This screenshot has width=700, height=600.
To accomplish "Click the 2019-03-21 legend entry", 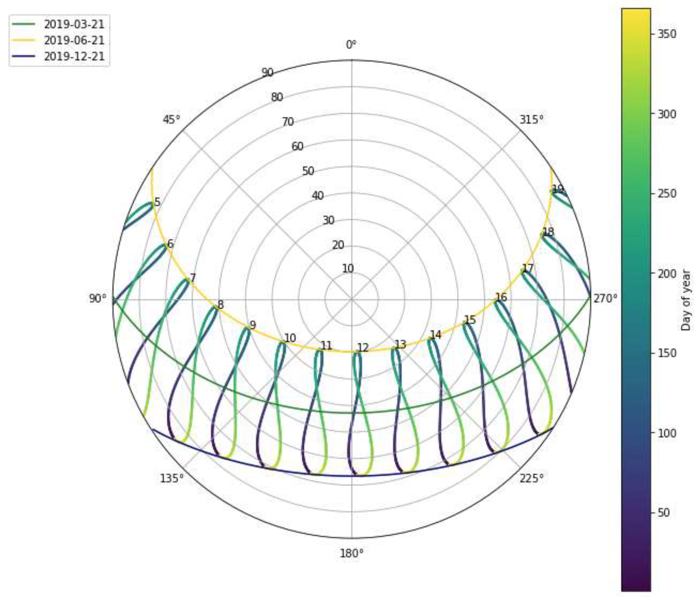I will click(74, 24).
